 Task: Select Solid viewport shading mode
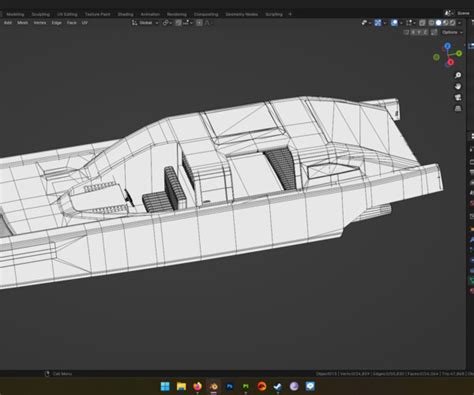coord(439,23)
